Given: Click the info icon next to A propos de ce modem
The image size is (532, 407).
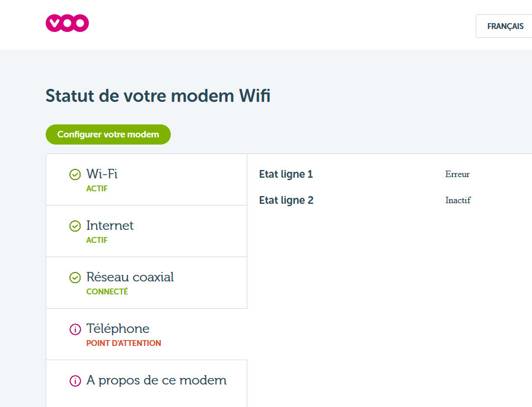Looking at the screenshot, I should pyautogui.click(x=75, y=381).
